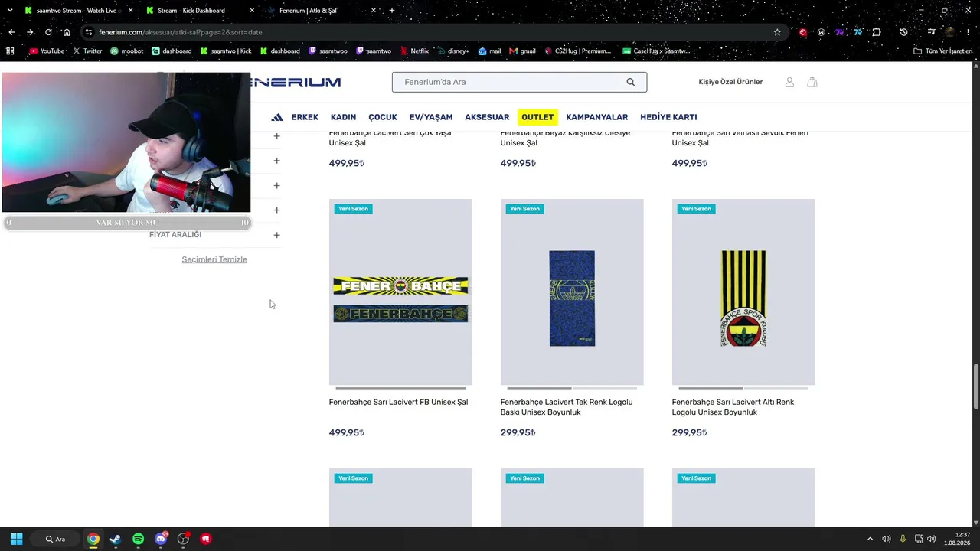980x551 pixels.
Task: Expand the FİYAT ARALIĞI filter
Action: [276, 235]
